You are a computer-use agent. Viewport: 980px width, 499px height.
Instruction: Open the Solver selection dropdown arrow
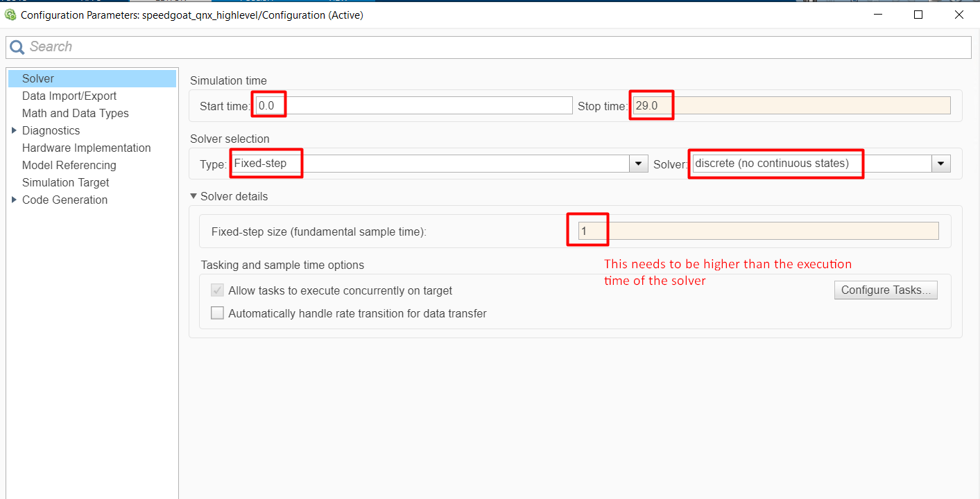click(x=940, y=164)
